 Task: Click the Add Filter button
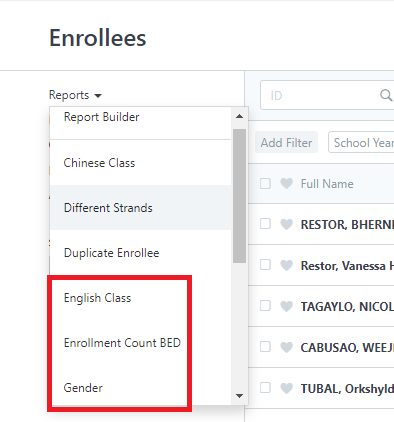coord(286,143)
